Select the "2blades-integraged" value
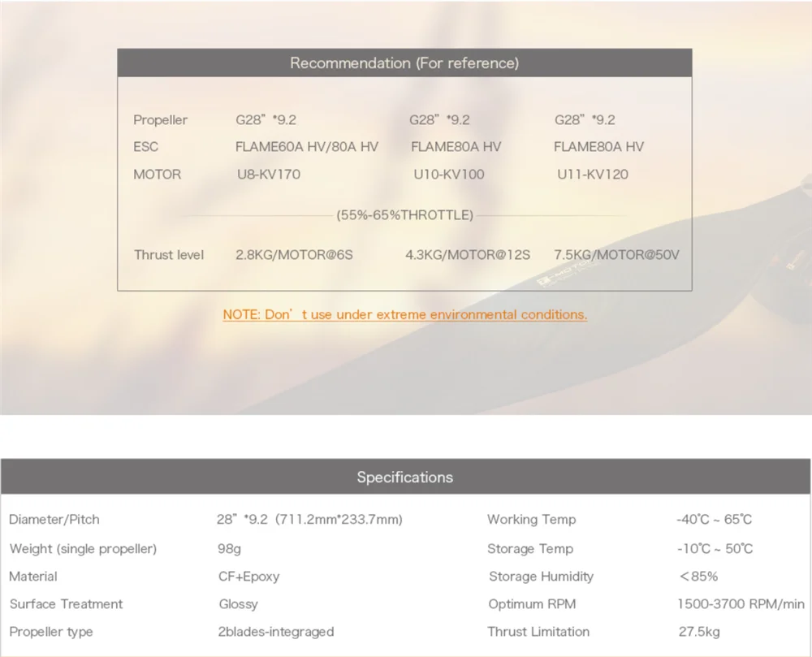Viewport: 812px width, 657px height. (x=276, y=632)
